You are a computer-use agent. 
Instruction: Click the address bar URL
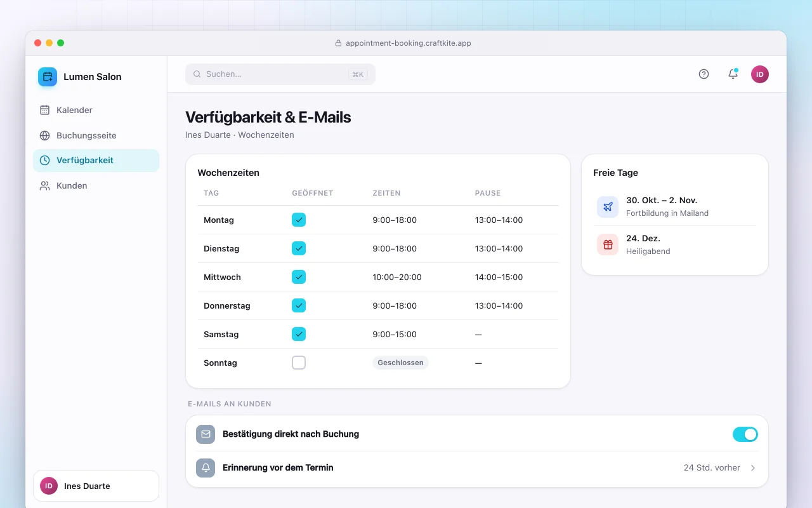pos(409,43)
